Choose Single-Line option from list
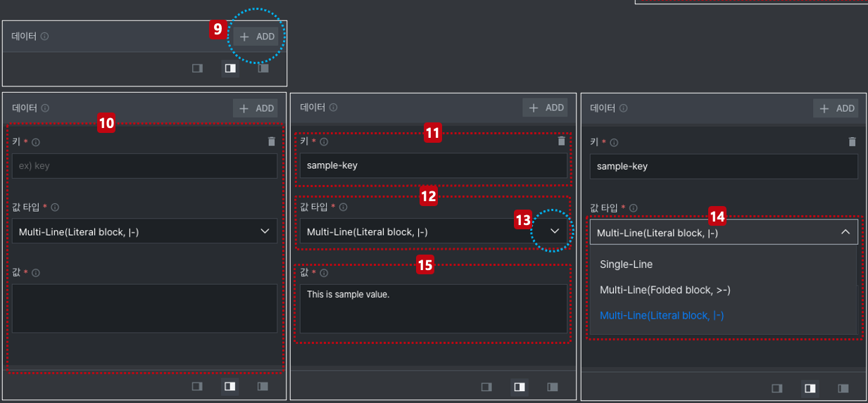Screen dimensions: 868x403 [723, 264]
